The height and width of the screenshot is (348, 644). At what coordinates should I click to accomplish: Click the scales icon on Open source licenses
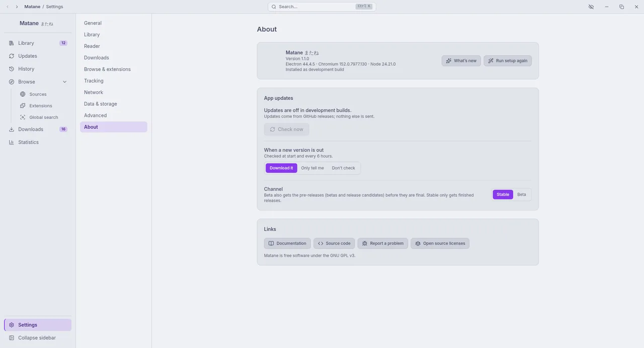(x=418, y=243)
